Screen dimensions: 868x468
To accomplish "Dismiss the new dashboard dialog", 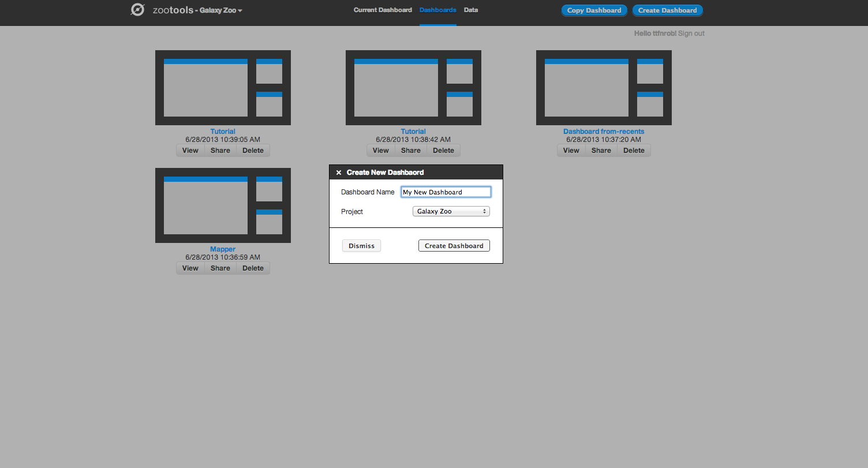I will (361, 246).
